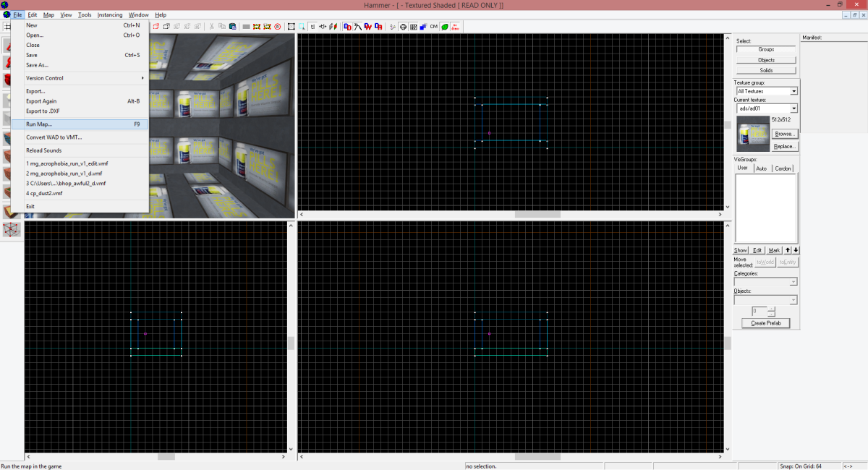Toggle the helpers display icon
The height and width of the screenshot is (470, 868).
(x=391, y=27)
